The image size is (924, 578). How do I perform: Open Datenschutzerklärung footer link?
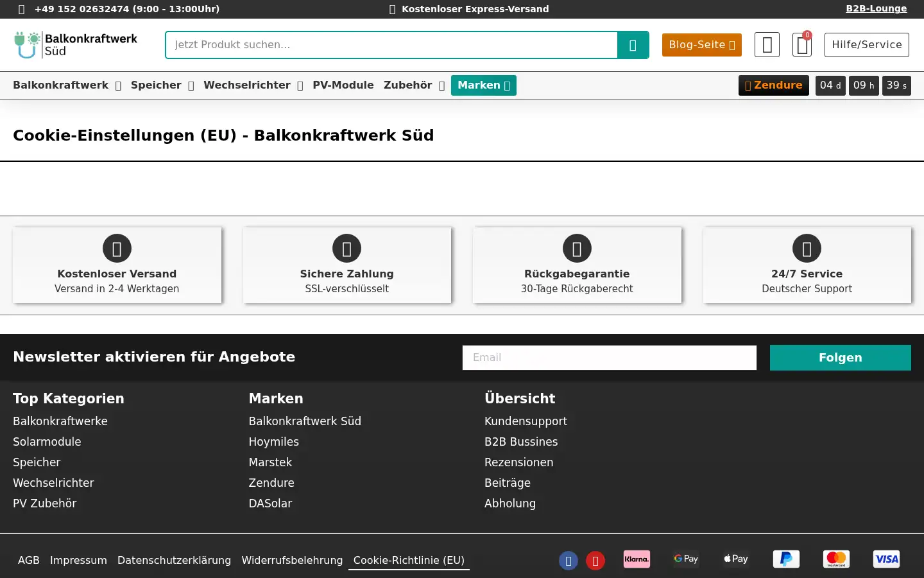(174, 560)
